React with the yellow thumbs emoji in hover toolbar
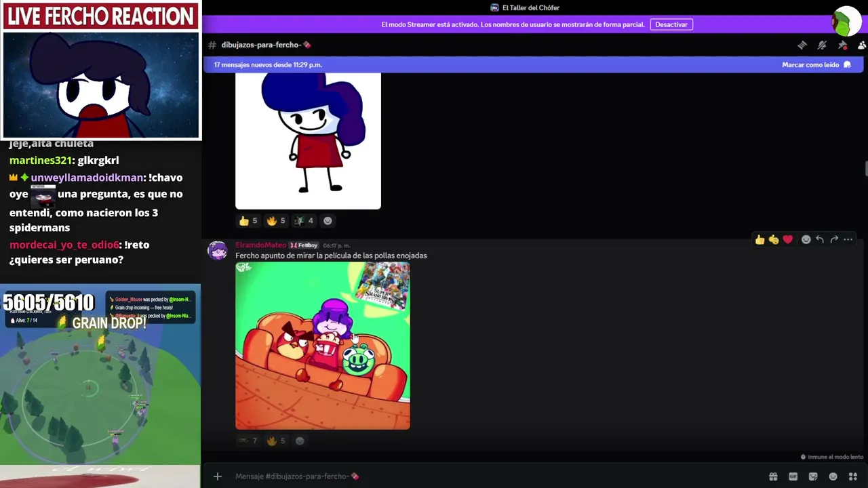This screenshot has height=488, width=868. click(x=774, y=239)
